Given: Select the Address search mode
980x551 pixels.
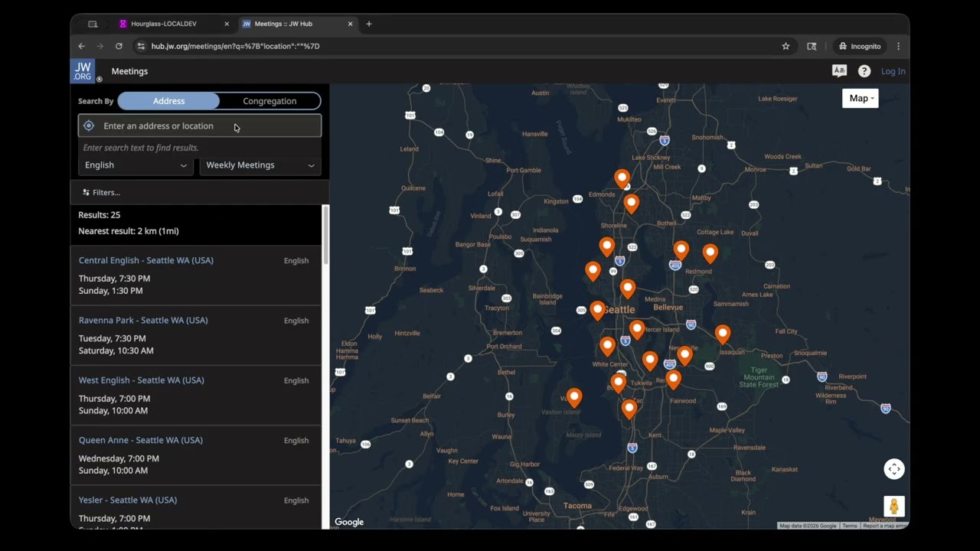Looking at the screenshot, I should [x=168, y=101].
